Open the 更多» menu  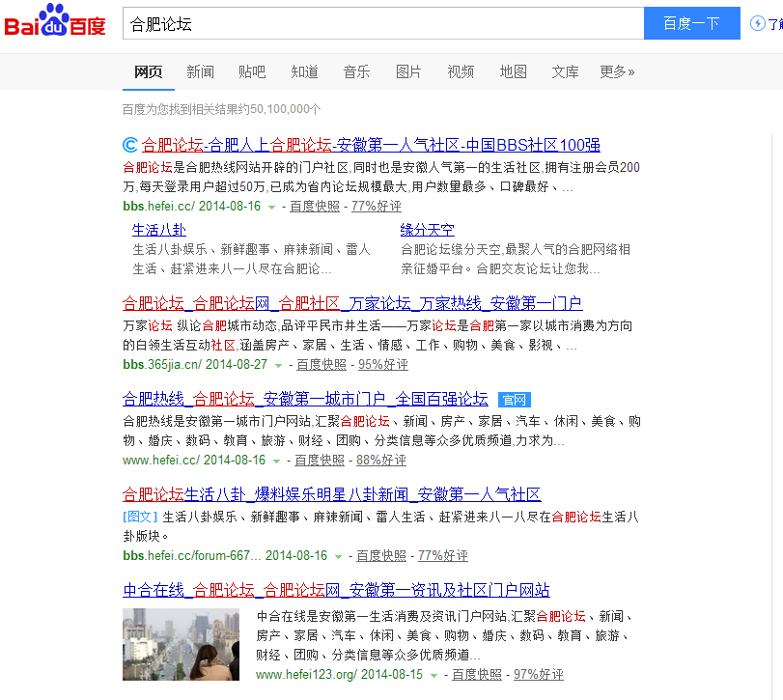(617, 71)
